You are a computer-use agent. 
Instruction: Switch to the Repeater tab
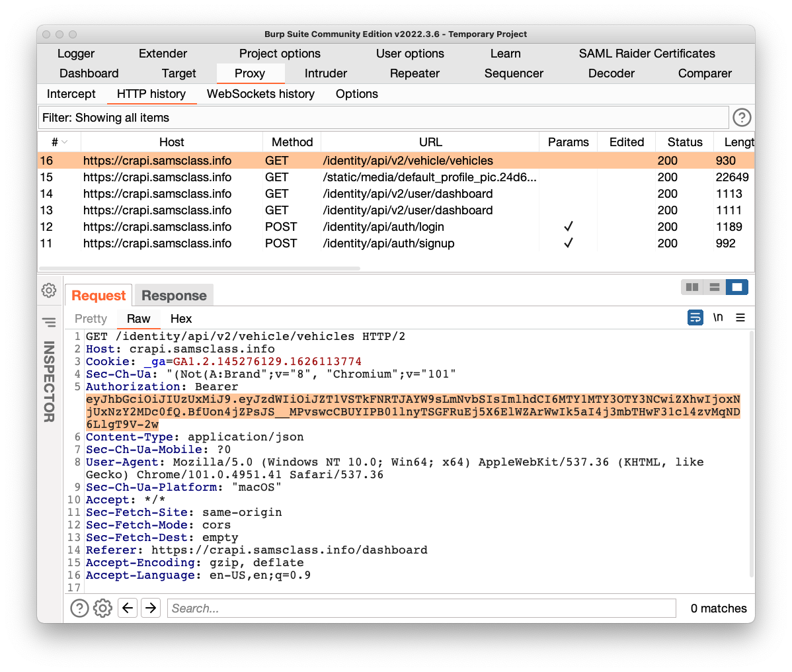click(x=415, y=73)
